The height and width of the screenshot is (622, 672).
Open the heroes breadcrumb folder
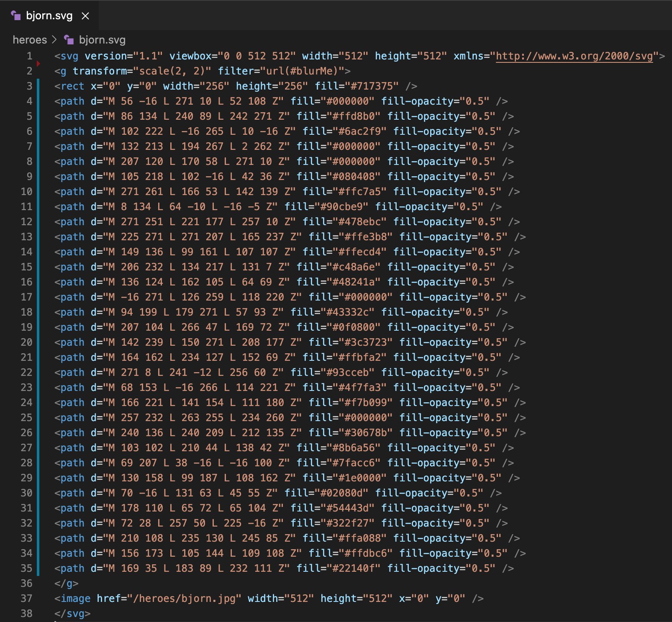point(30,40)
